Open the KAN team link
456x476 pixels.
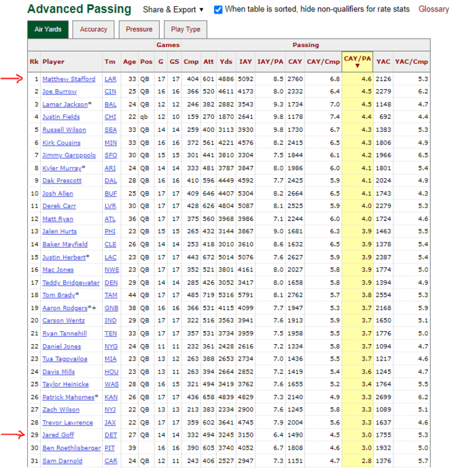[110, 396]
